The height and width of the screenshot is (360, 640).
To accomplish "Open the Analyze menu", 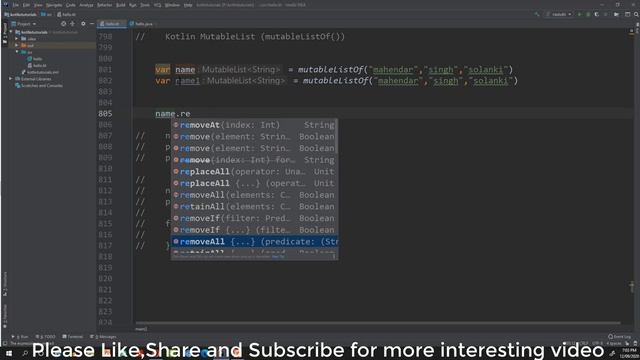I will (86, 5).
